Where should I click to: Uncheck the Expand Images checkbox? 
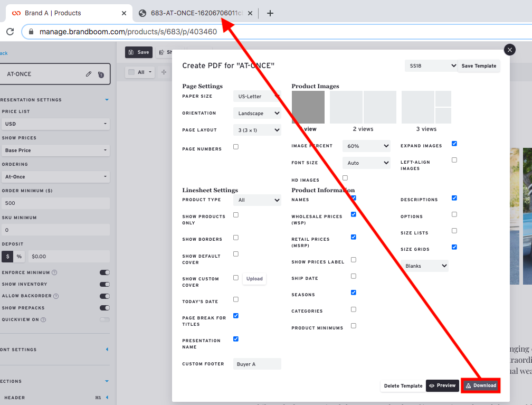[454, 144]
